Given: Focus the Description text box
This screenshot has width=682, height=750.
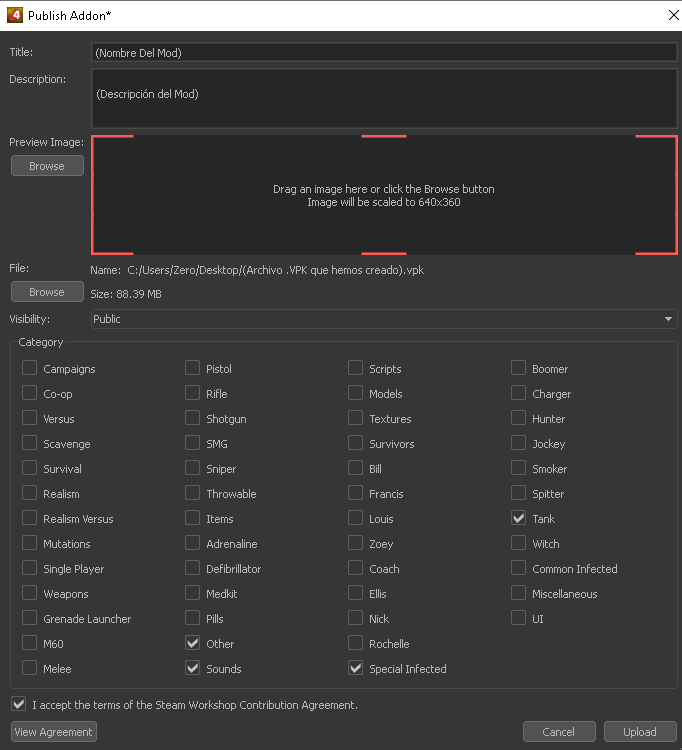Looking at the screenshot, I should click(x=383, y=98).
